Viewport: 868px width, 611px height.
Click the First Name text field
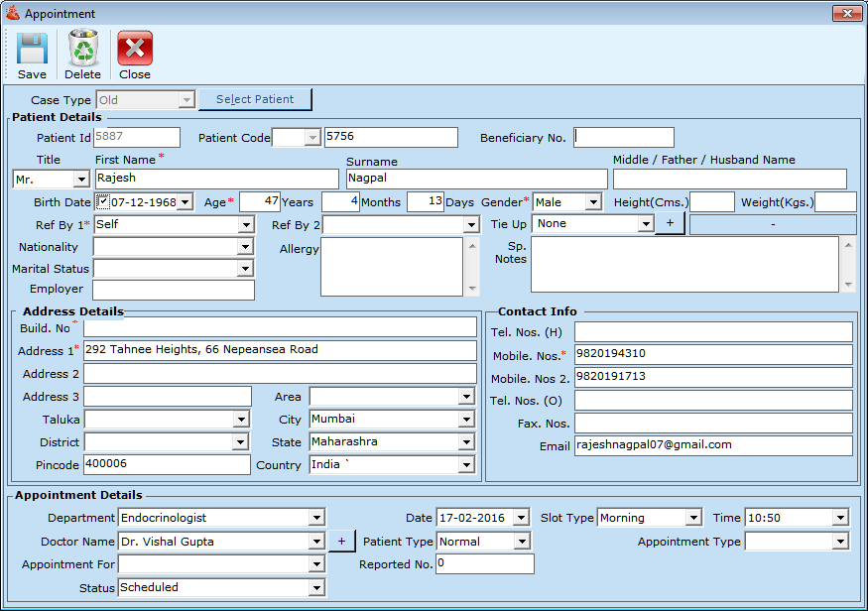[x=214, y=179]
